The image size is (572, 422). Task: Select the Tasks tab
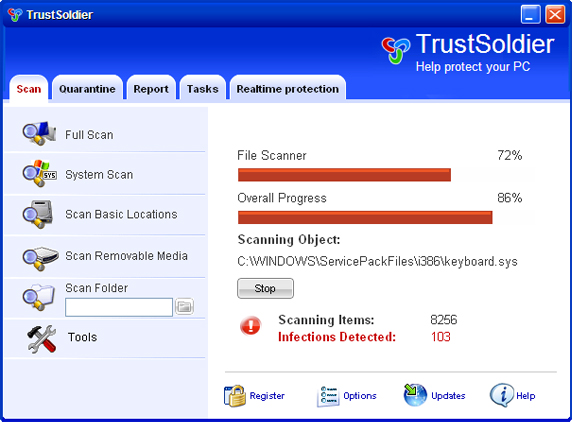202,89
